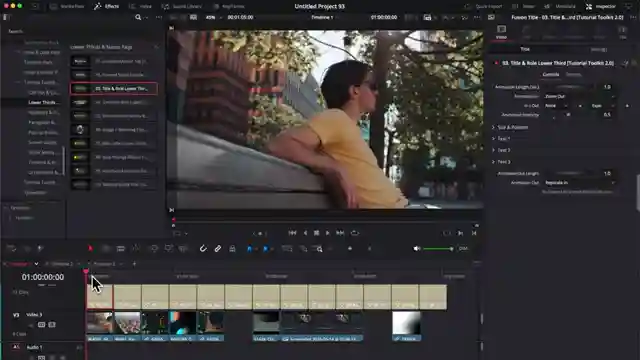
Task: Open Quick Export
Action: (x=484, y=7)
